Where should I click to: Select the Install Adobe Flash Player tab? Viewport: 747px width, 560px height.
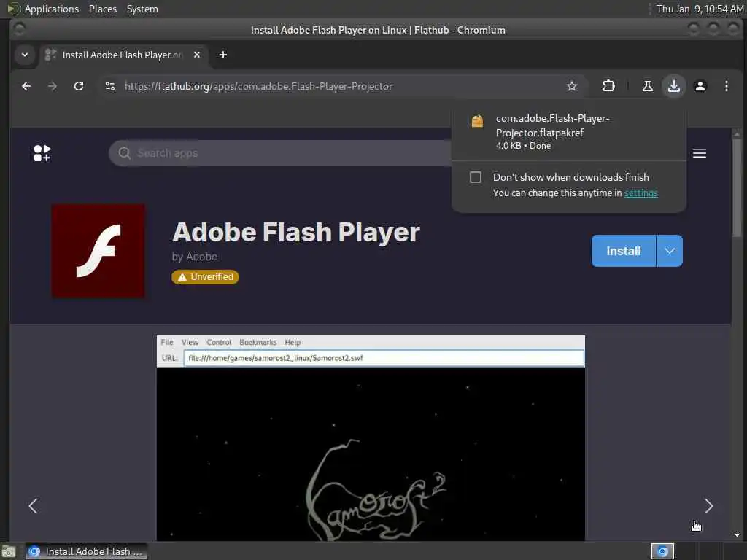tap(123, 55)
